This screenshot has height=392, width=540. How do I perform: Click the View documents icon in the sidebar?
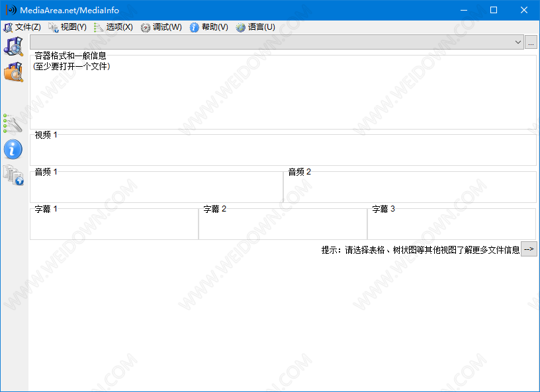click(x=13, y=175)
